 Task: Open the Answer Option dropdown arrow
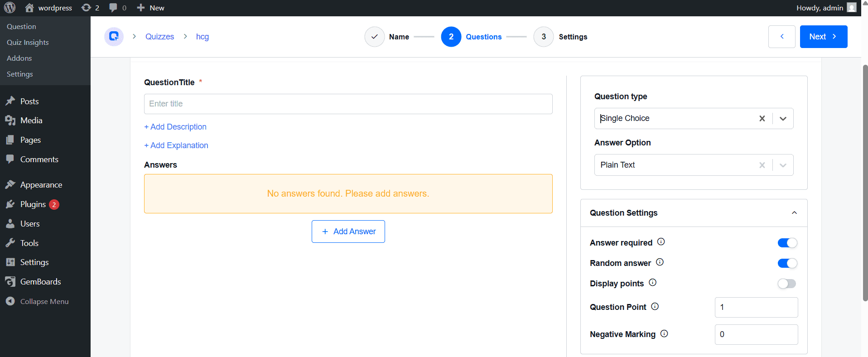pos(783,165)
